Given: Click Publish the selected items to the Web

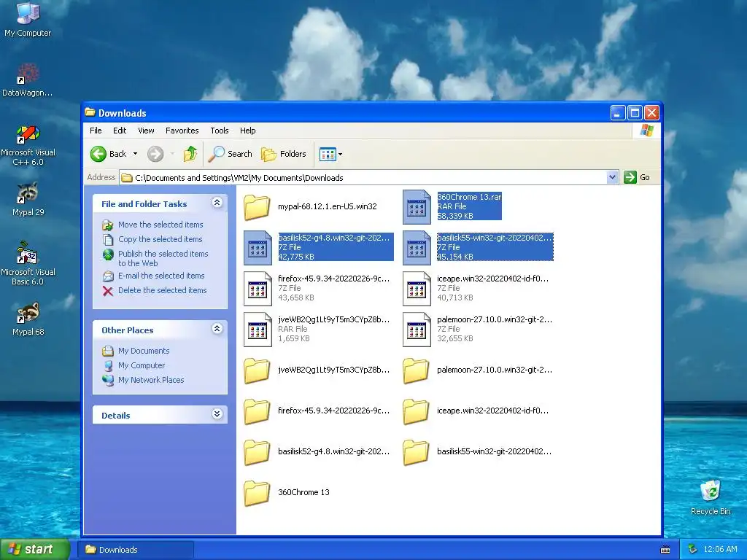Looking at the screenshot, I should pos(163,259).
